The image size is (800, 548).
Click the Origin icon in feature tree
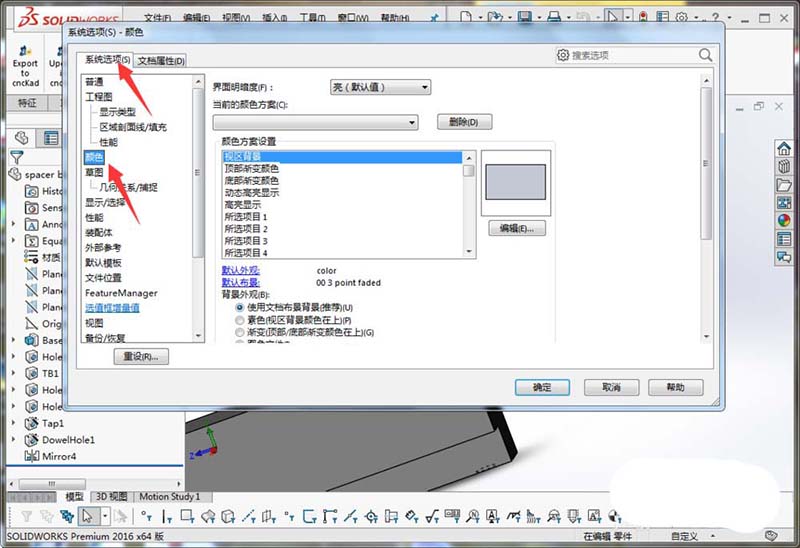coord(32,323)
